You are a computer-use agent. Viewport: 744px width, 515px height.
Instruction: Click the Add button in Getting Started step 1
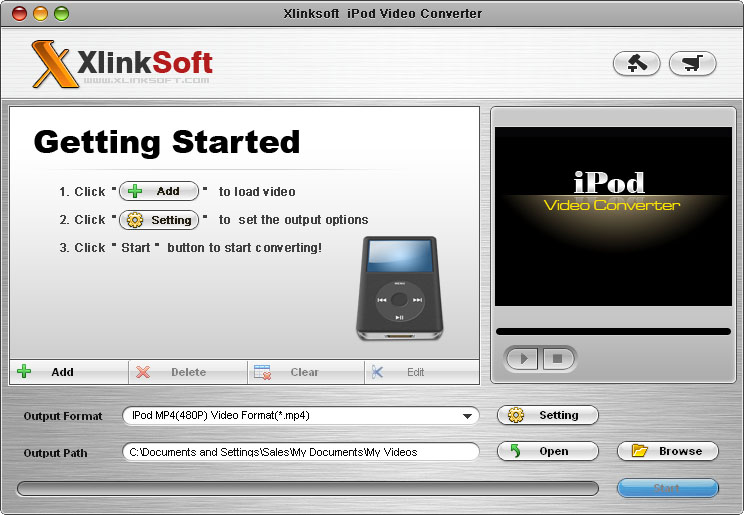(159, 191)
